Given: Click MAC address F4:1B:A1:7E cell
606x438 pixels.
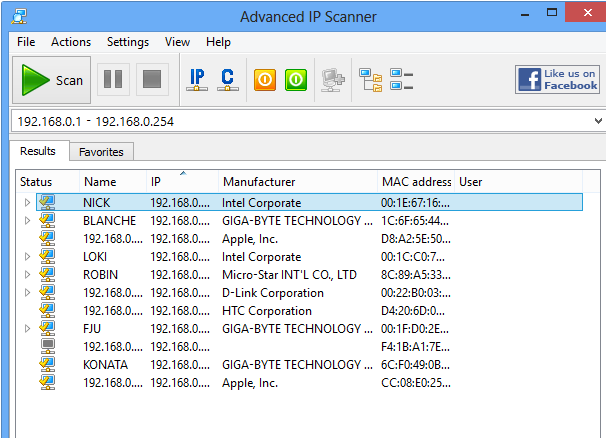Looking at the screenshot, I should tap(415, 347).
